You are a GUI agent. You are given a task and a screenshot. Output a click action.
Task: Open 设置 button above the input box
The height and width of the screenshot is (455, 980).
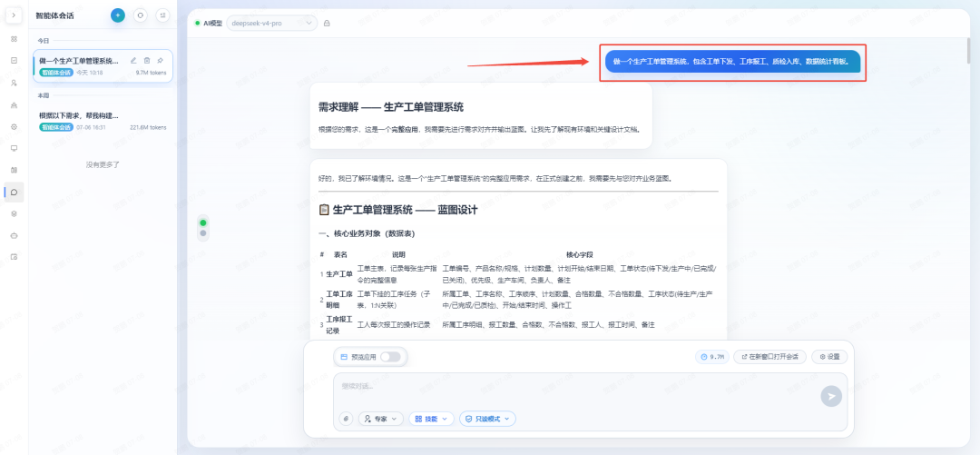point(829,357)
